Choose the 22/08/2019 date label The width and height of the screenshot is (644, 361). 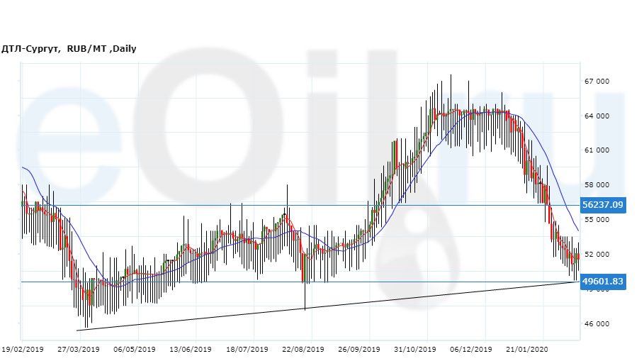pyautogui.click(x=303, y=349)
